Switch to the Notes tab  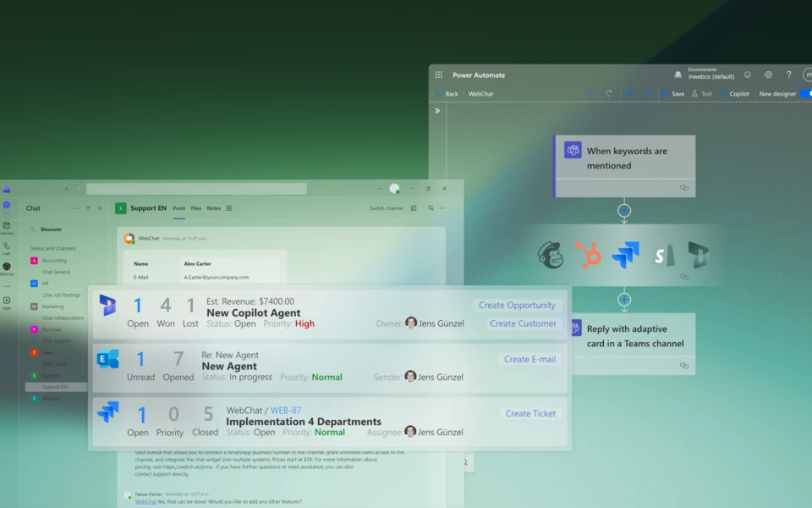click(x=214, y=208)
